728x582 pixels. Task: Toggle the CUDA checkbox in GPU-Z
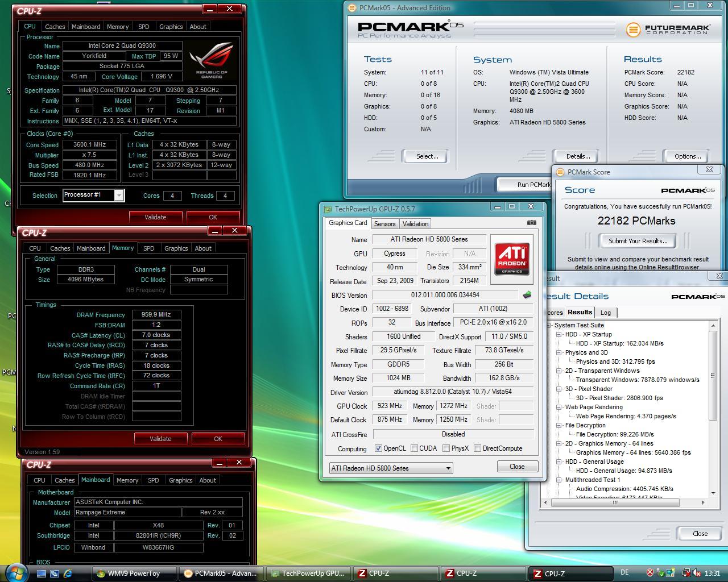coord(415,448)
